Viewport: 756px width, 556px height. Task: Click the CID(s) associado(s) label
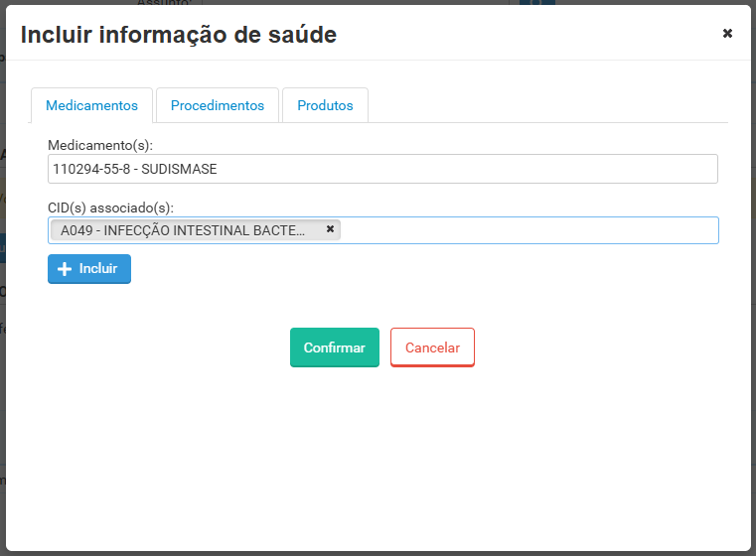click(110, 207)
